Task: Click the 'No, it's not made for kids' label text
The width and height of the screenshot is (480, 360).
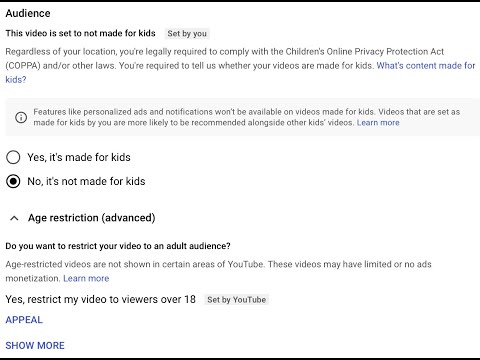Action: pos(86,181)
